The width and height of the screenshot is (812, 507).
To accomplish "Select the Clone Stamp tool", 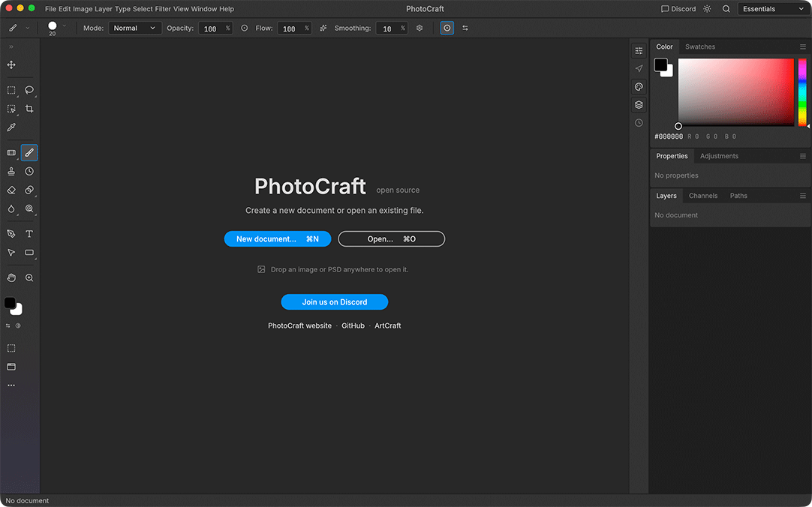I will point(11,171).
